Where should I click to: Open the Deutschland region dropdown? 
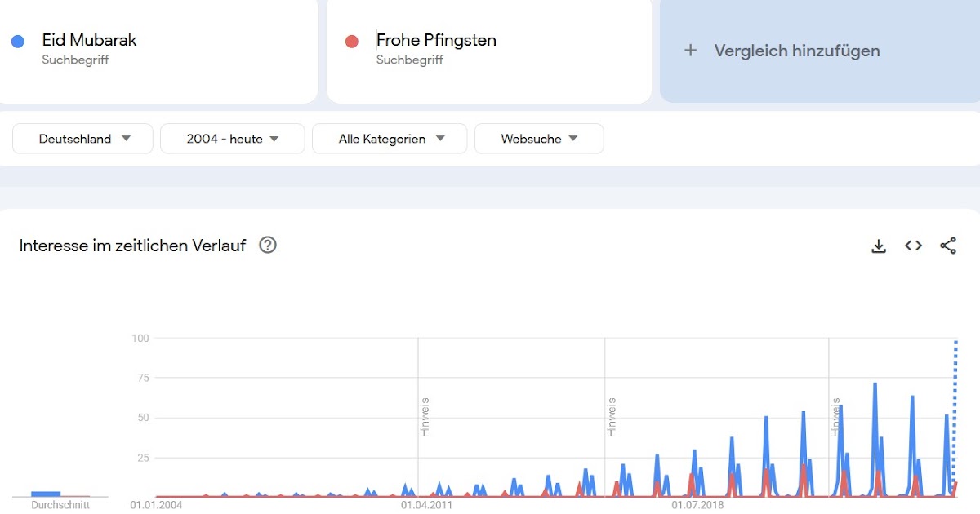tap(83, 139)
